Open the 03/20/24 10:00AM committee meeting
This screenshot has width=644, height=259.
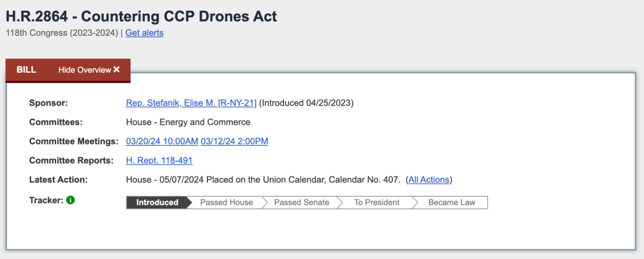pyautogui.click(x=162, y=141)
